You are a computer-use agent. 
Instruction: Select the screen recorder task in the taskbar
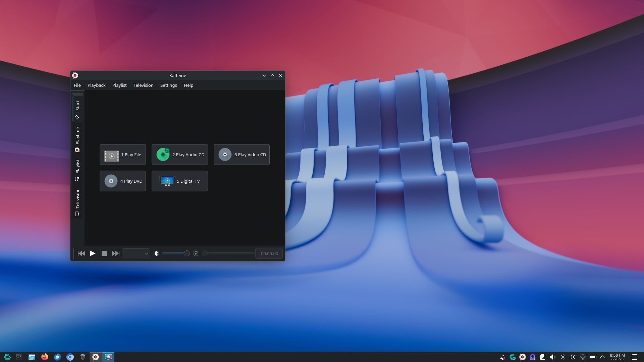(108, 357)
